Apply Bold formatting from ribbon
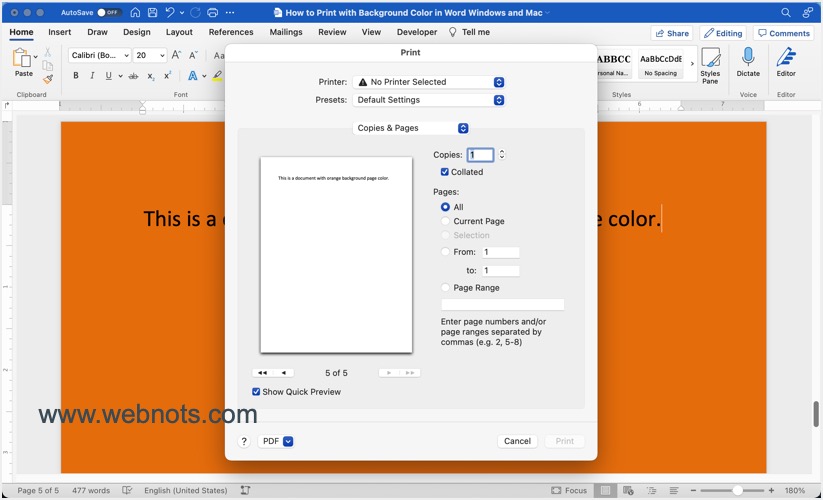 (76, 76)
